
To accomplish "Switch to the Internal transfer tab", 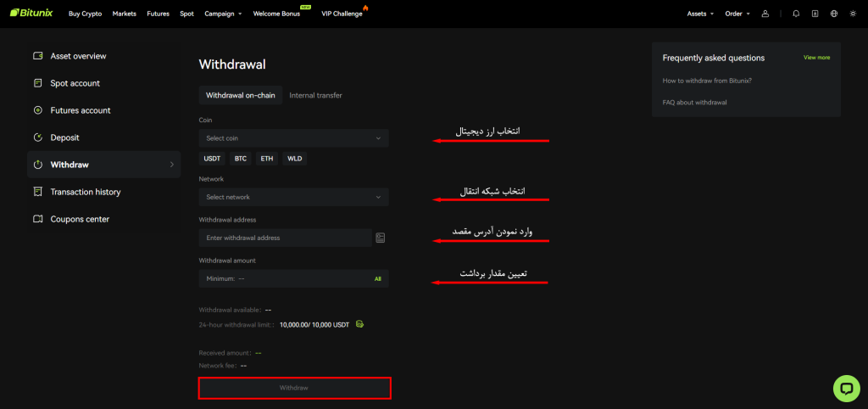I will tap(315, 95).
